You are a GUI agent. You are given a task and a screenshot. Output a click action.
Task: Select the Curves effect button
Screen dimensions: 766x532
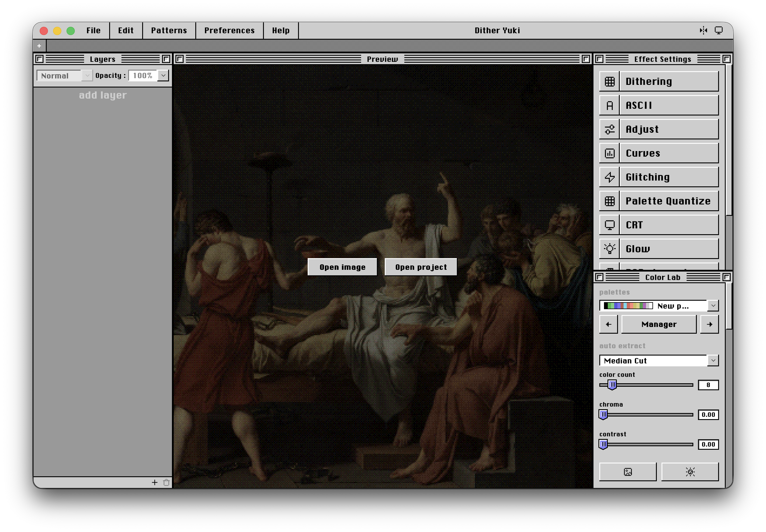click(659, 153)
